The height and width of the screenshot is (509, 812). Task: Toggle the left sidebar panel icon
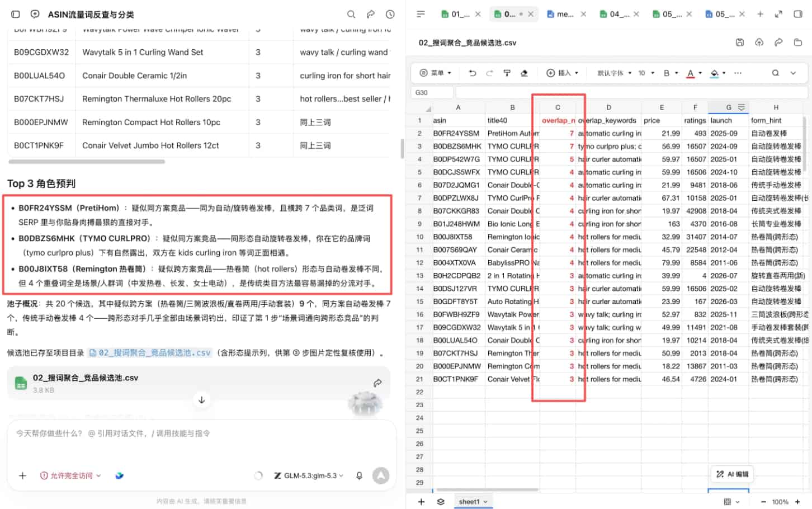16,14
